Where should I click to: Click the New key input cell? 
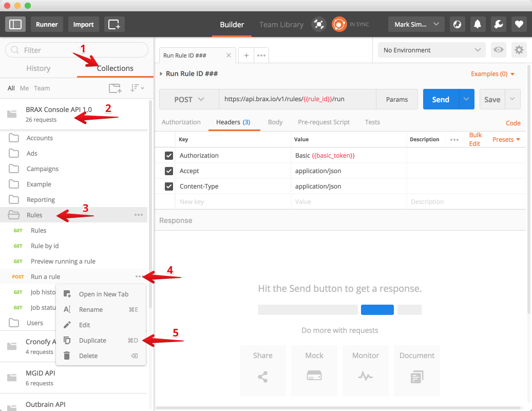(x=234, y=202)
